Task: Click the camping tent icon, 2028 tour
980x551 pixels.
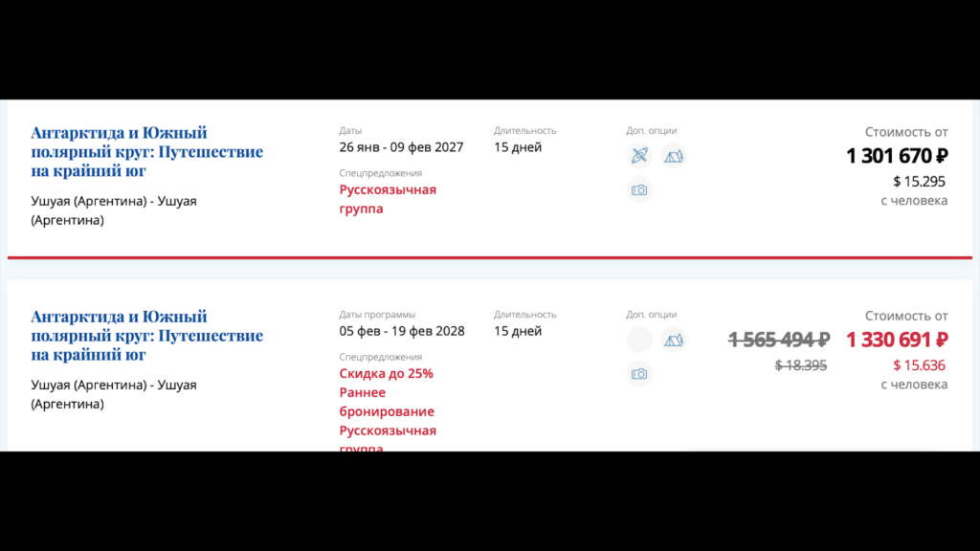Action: tap(674, 339)
